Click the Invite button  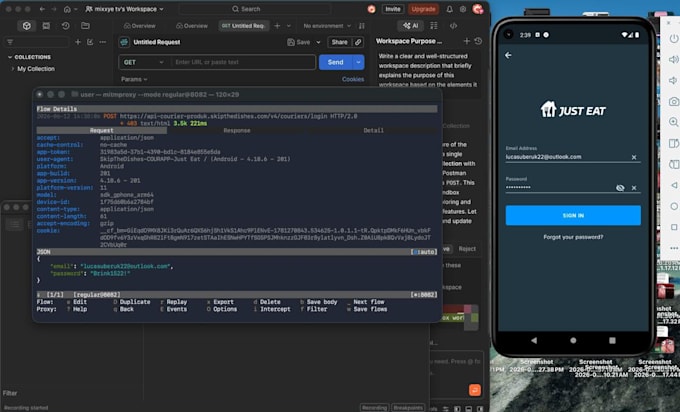click(393, 9)
